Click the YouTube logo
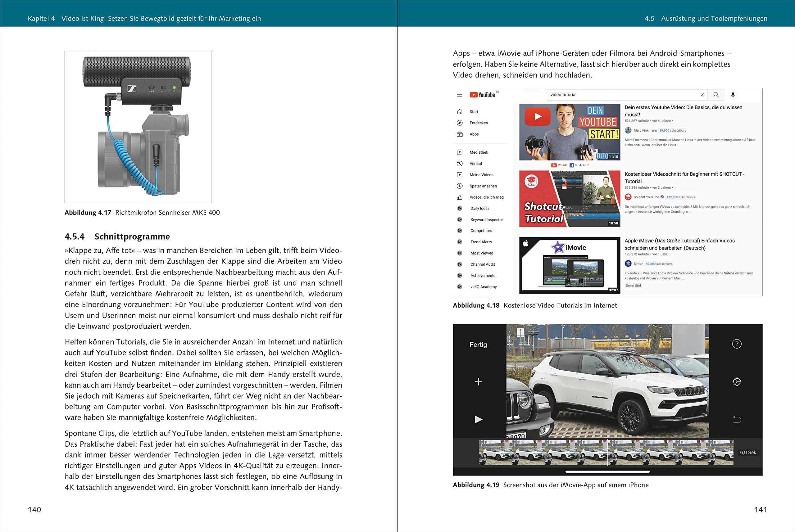The image size is (795, 532). [x=482, y=95]
